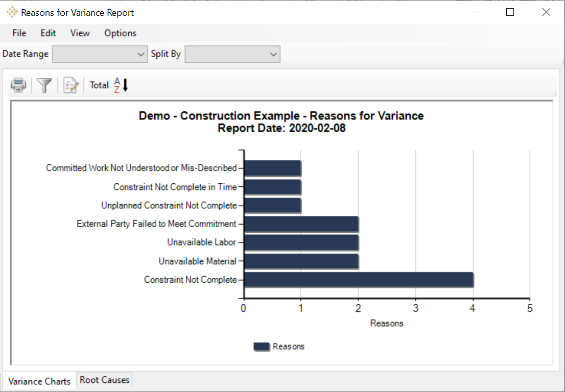
Task: Click the Unavailable Labor bar
Action: point(301,242)
